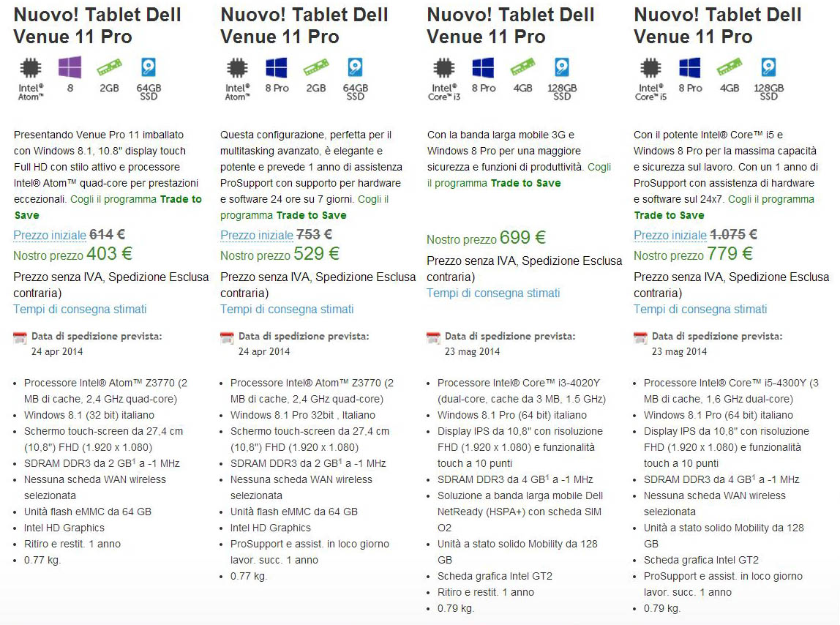
Task: Click the purple Windows 8 icon
Action: pos(70,68)
